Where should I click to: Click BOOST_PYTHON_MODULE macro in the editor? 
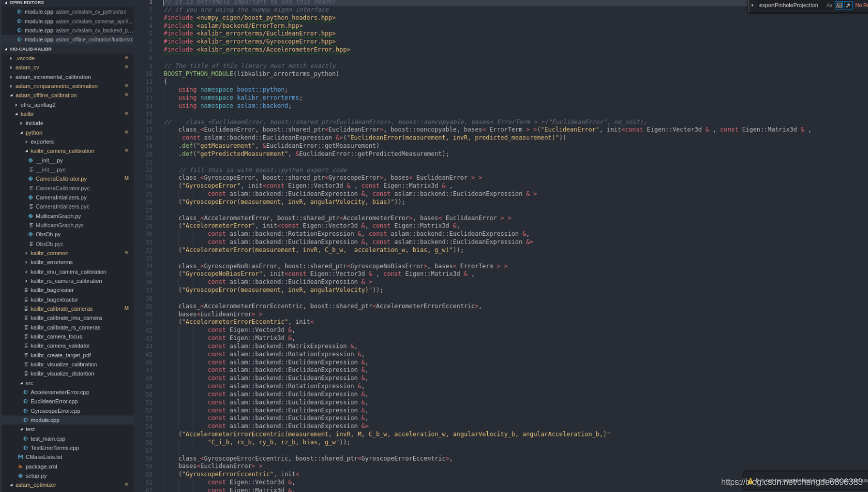click(x=198, y=74)
